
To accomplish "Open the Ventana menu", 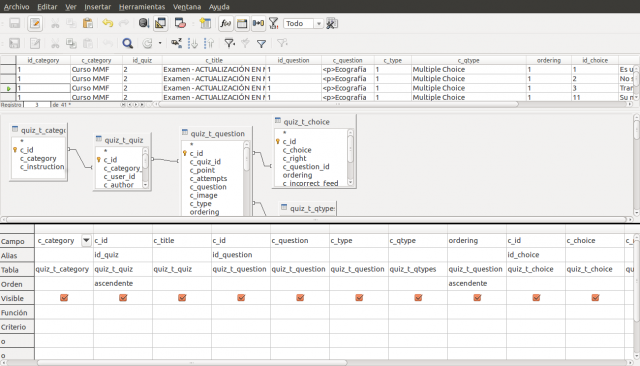I will tap(187, 7).
